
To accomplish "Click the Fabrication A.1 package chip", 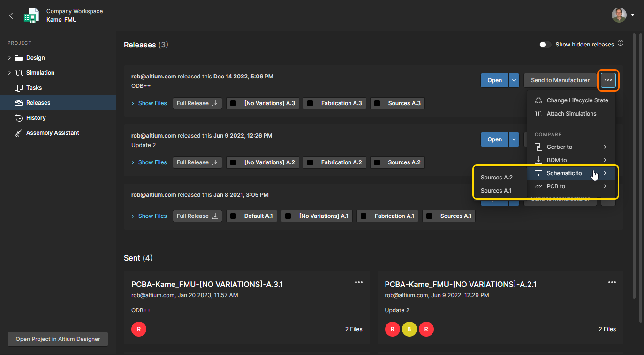I will tap(388, 216).
